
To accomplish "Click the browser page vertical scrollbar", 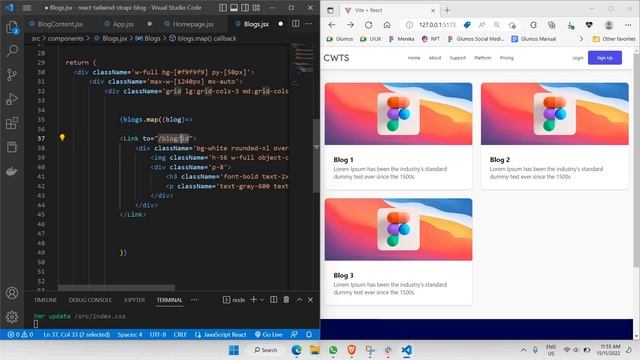I will pyautogui.click(x=636, y=160).
